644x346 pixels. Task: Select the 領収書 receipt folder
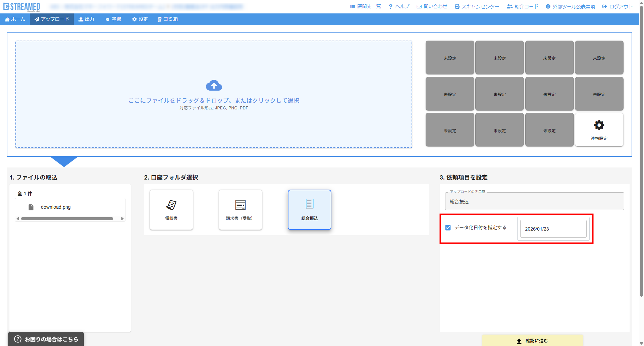(171, 210)
